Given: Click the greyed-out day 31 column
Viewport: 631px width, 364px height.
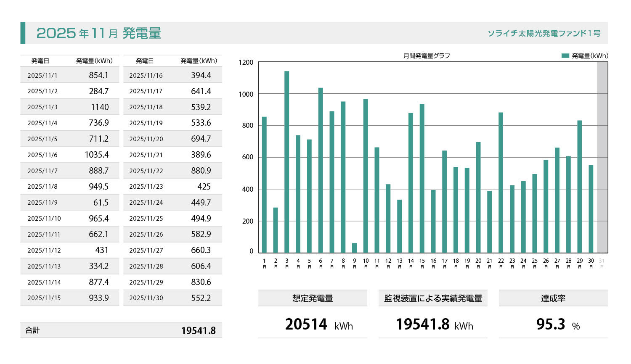Looking at the screenshot, I should point(602,158).
